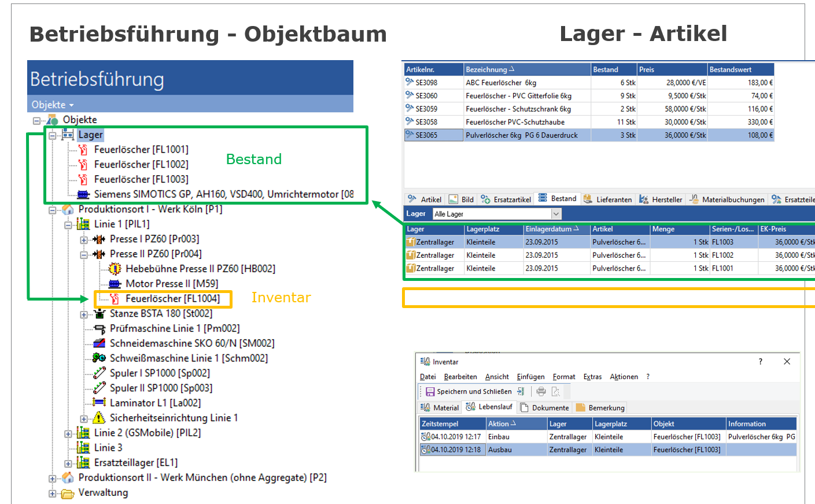
Task: Open the Alle Lager dropdown
Action: click(556, 214)
